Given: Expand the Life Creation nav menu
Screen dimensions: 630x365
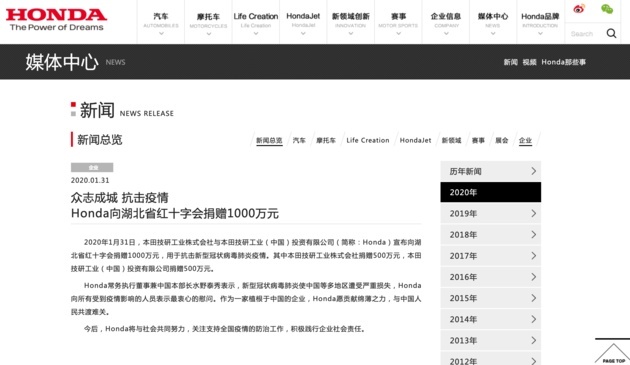Looking at the screenshot, I should [x=256, y=22].
